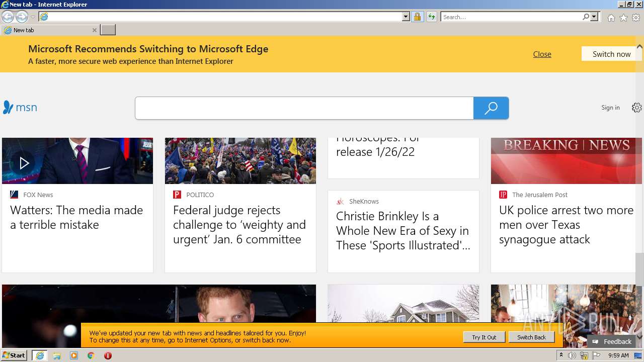Open the Jan. 6 crowd photo thumbnail
Viewport: 644px width, 362px height.
tap(240, 161)
